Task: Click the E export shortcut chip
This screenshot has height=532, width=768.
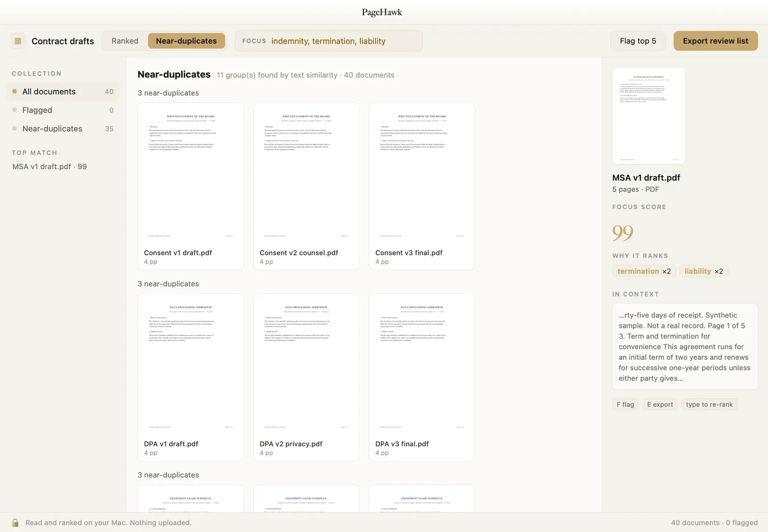Action: coord(660,405)
